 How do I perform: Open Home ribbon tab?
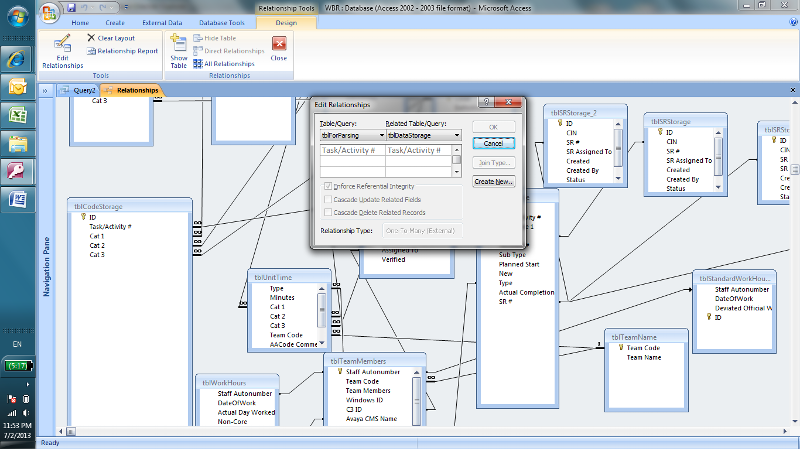pyautogui.click(x=80, y=23)
